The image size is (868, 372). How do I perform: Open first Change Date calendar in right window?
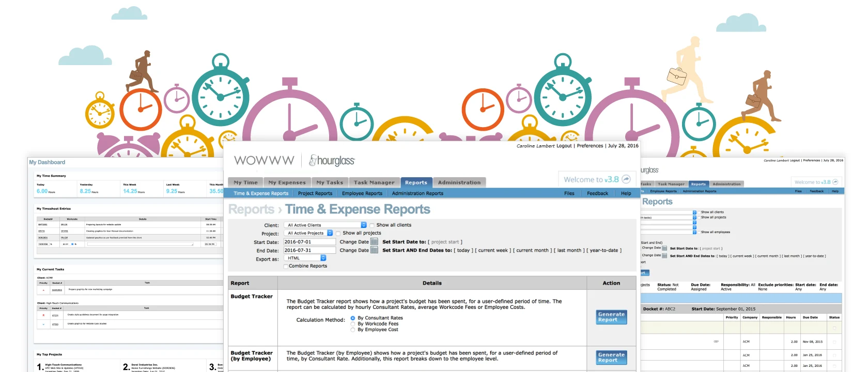664,248
